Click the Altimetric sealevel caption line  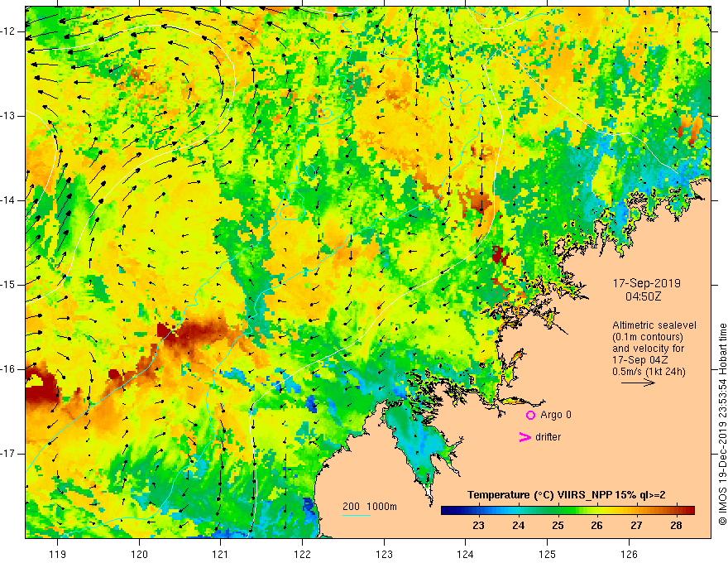(654, 325)
